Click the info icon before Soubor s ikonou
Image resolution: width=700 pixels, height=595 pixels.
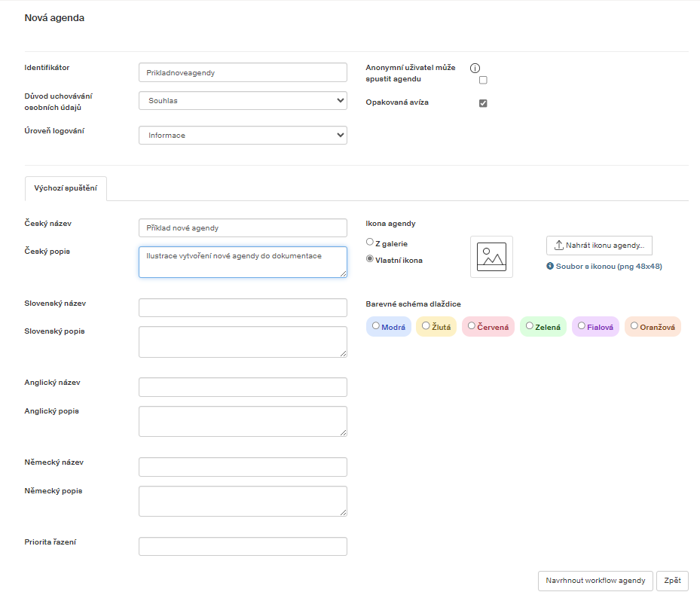click(x=550, y=266)
